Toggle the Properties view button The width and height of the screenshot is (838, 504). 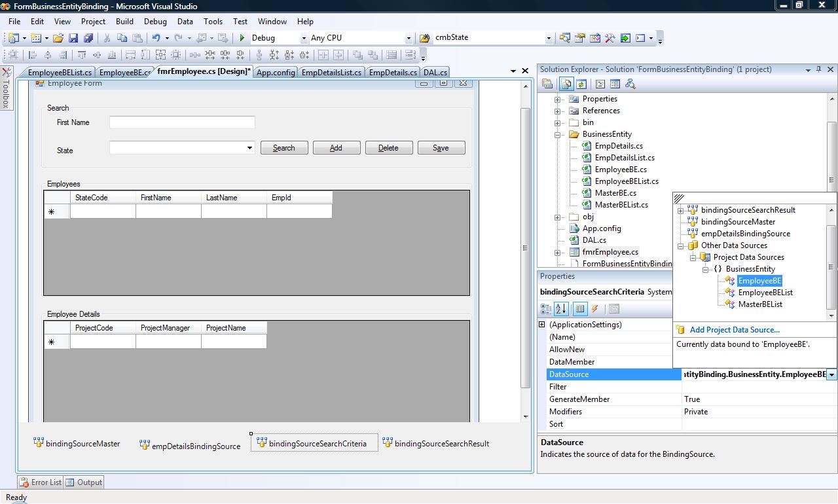tap(580, 309)
